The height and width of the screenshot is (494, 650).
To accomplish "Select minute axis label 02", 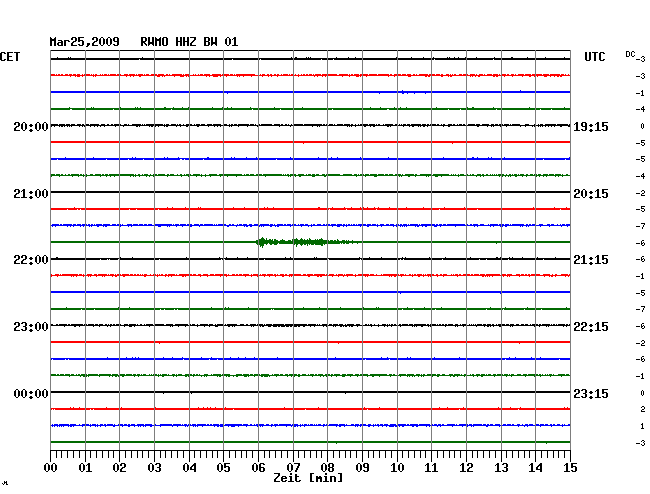I will pos(119,468).
